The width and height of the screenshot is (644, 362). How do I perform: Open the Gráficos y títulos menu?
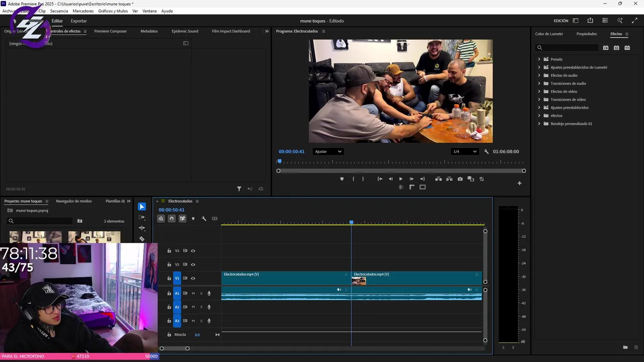(x=113, y=11)
